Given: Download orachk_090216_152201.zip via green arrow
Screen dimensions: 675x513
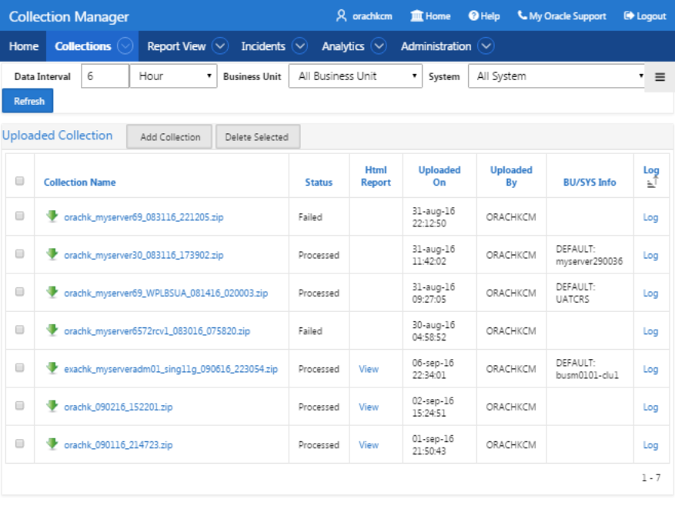Looking at the screenshot, I should 52,405.
